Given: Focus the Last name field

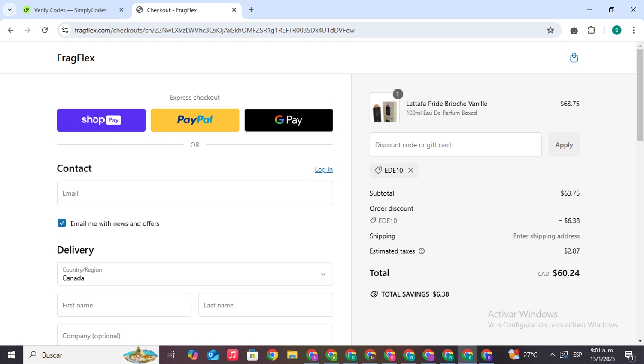Looking at the screenshot, I should (265, 305).
